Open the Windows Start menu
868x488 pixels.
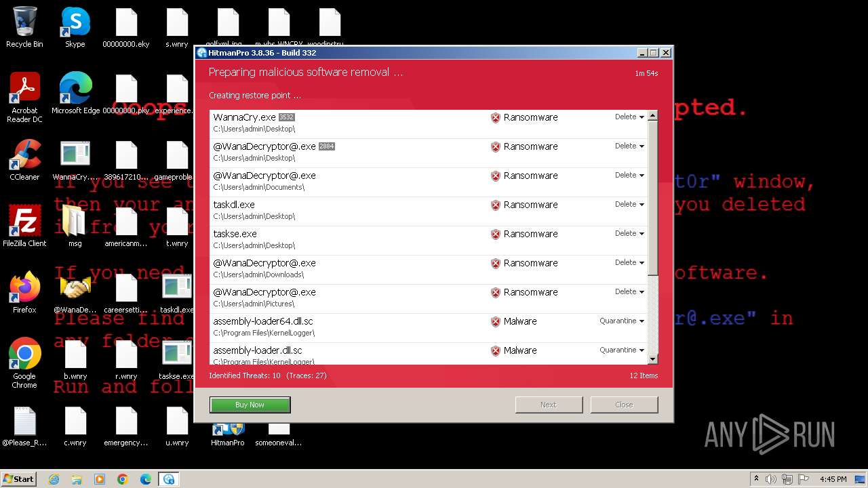(x=19, y=479)
